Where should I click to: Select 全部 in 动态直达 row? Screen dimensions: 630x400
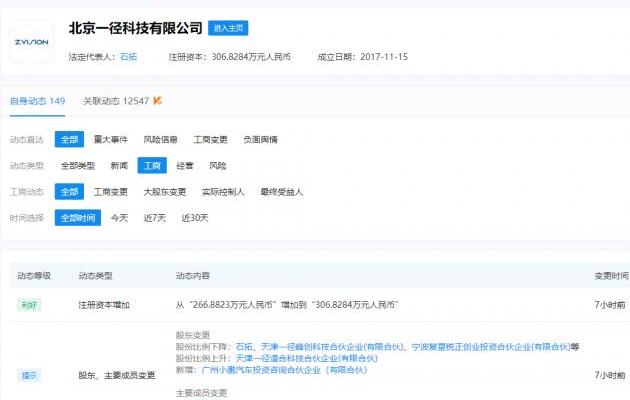point(70,139)
